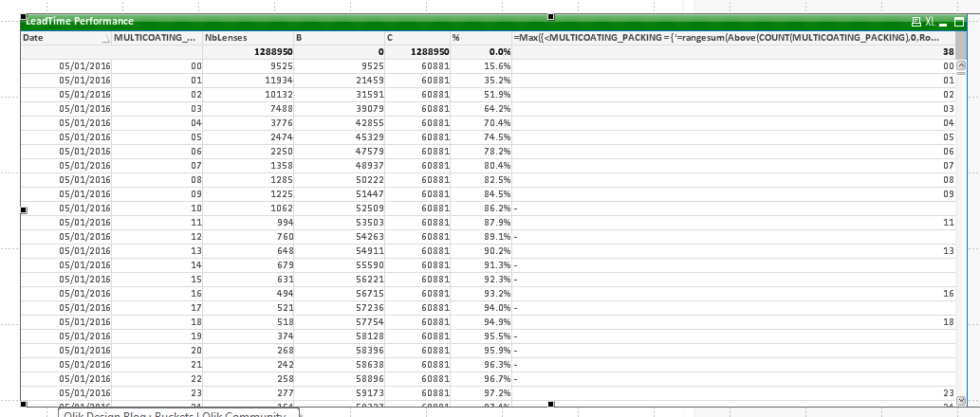Click B value 21459

(x=370, y=81)
